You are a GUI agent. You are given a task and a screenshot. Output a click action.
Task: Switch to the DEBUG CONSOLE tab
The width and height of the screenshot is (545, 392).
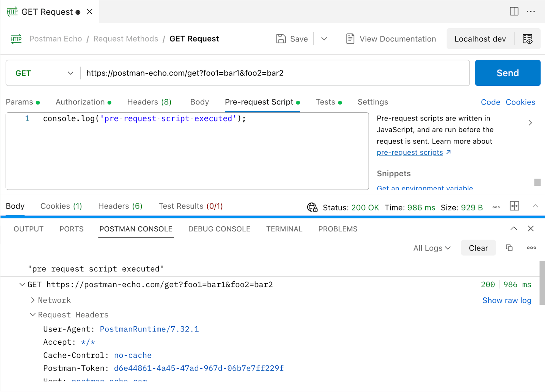219,229
